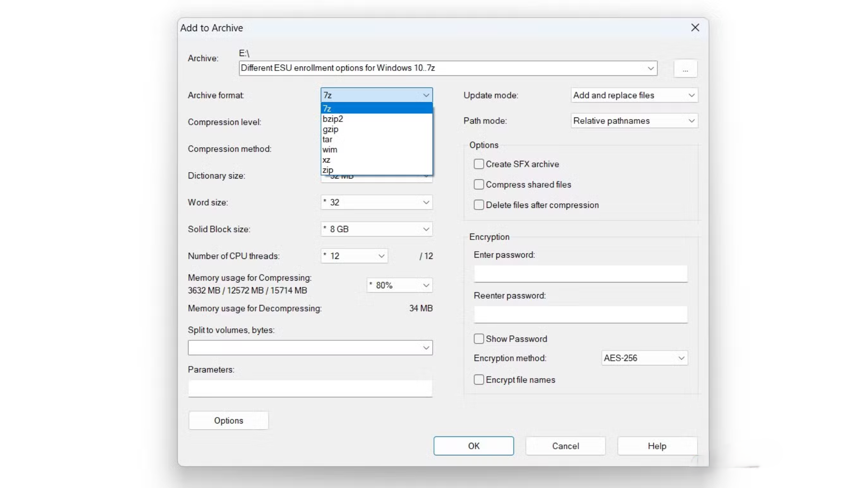Open the Solid Block size dropdown
The width and height of the screenshot is (868, 488).
(376, 229)
